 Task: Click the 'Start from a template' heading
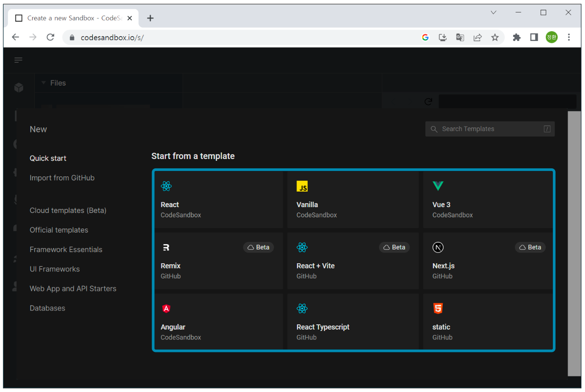(x=193, y=156)
